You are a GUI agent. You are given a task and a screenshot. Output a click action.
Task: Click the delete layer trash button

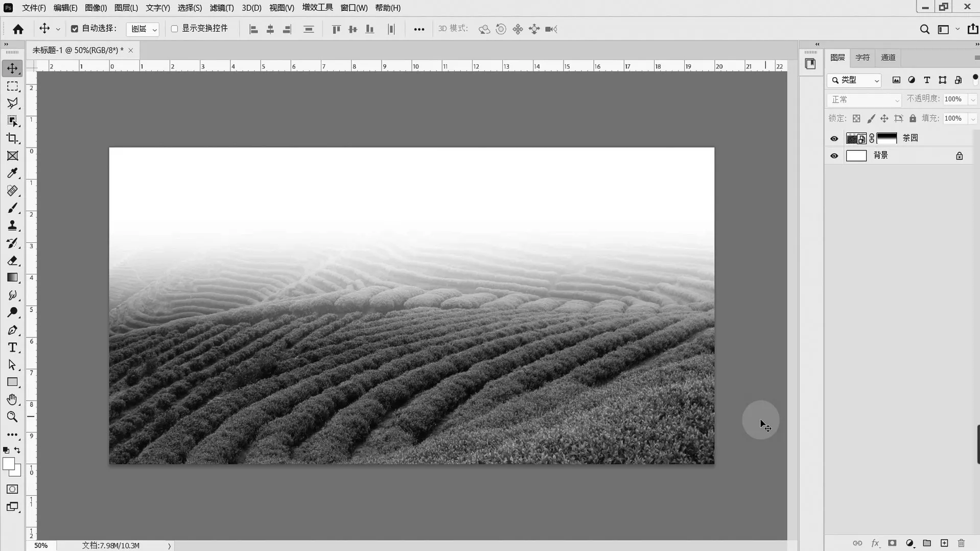coord(961,543)
